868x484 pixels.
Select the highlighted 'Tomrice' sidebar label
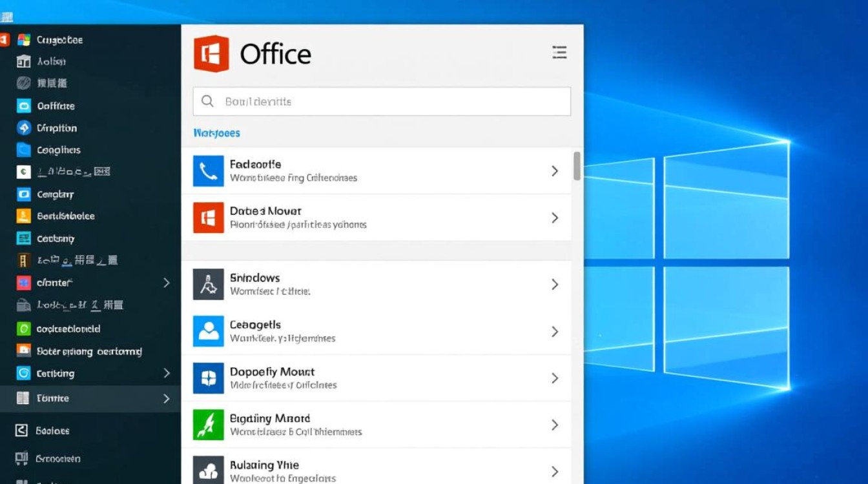tap(53, 398)
